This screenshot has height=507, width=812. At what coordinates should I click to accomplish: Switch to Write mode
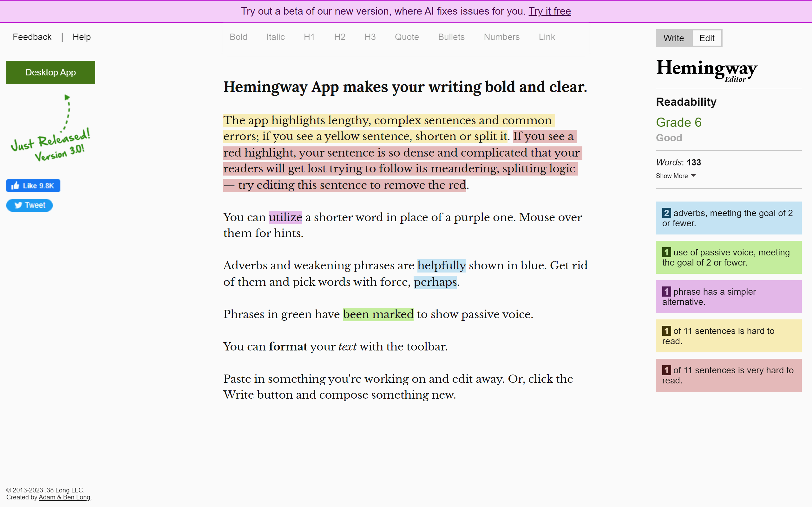(673, 38)
